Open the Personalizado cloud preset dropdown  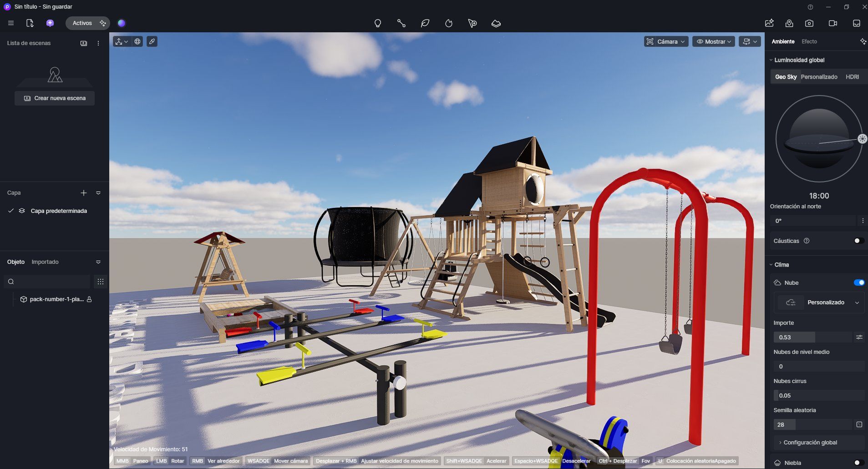819,303
